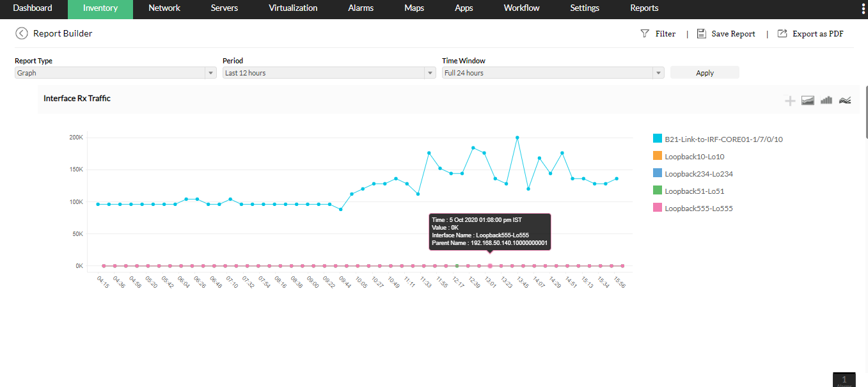868x387 pixels.
Task: Switch chart to line graph view
Action: pos(845,100)
